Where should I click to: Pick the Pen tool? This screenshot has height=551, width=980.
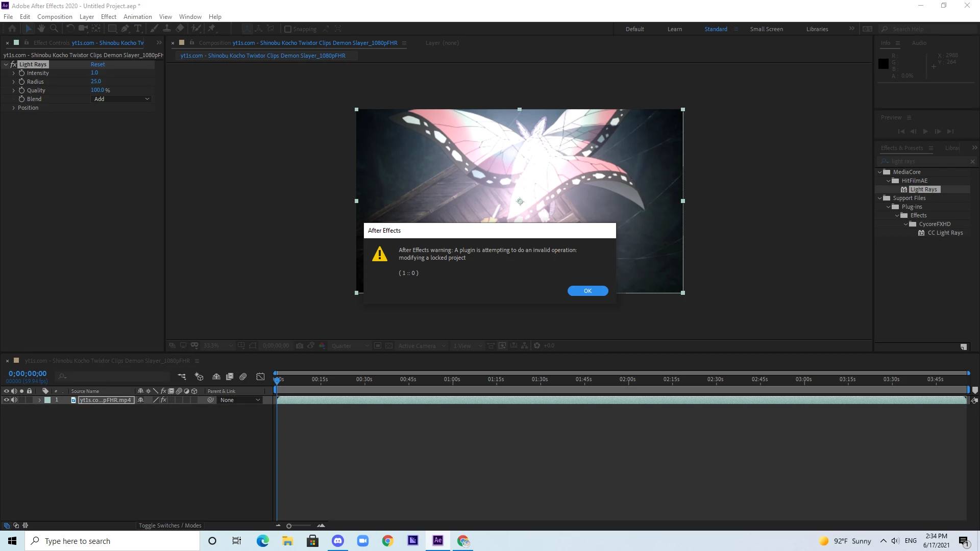pyautogui.click(x=125, y=29)
